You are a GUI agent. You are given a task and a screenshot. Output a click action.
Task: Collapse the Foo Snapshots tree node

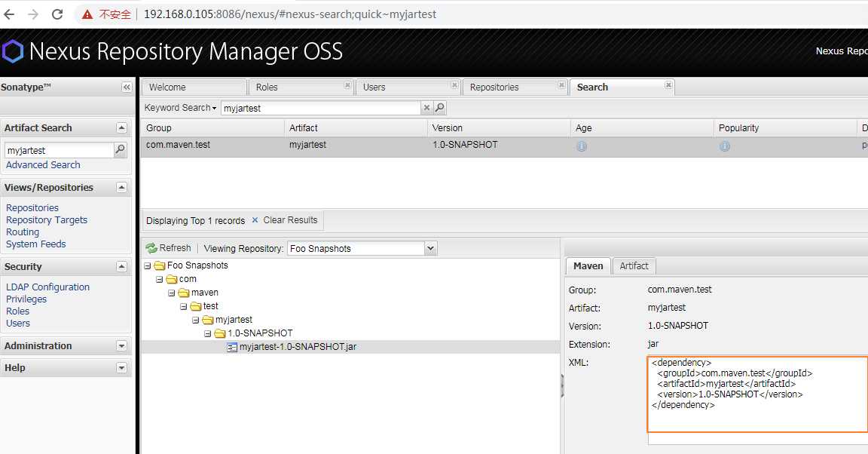click(147, 266)
